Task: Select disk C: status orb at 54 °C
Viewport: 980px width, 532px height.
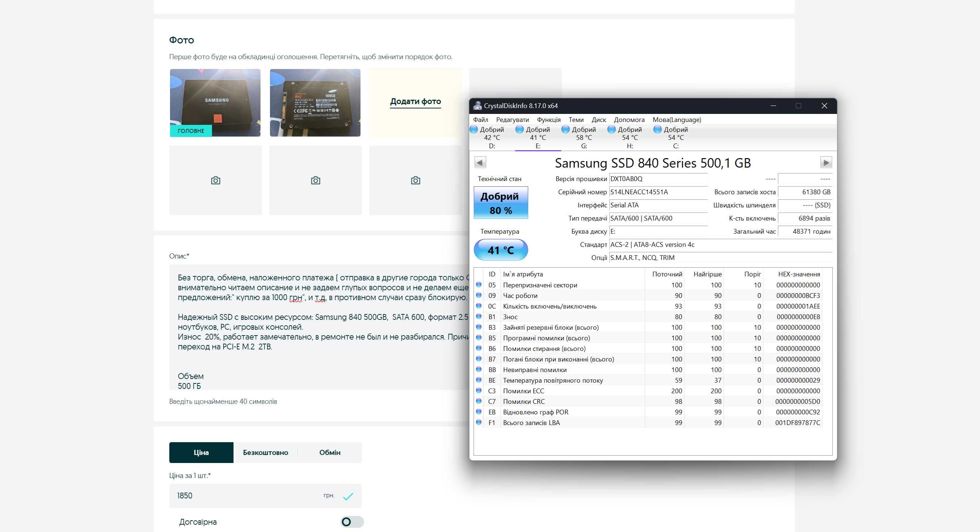Action: 657,130
